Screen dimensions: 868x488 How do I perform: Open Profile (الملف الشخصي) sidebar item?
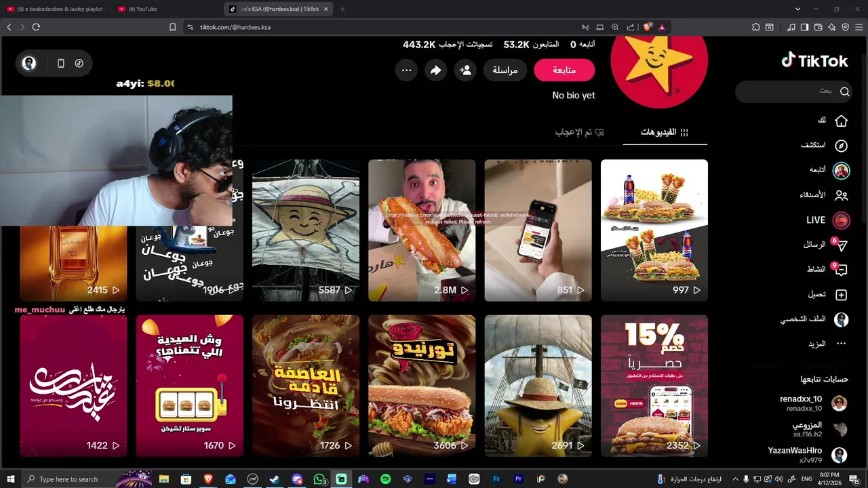tap(814, 319)
